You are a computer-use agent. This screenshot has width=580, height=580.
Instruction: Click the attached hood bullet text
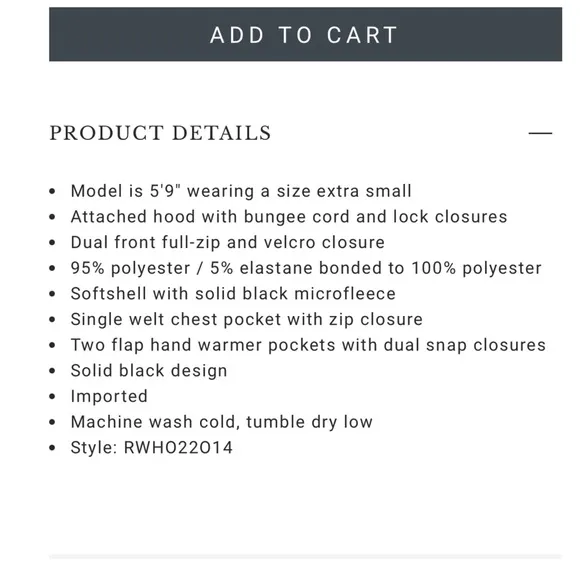289,217
